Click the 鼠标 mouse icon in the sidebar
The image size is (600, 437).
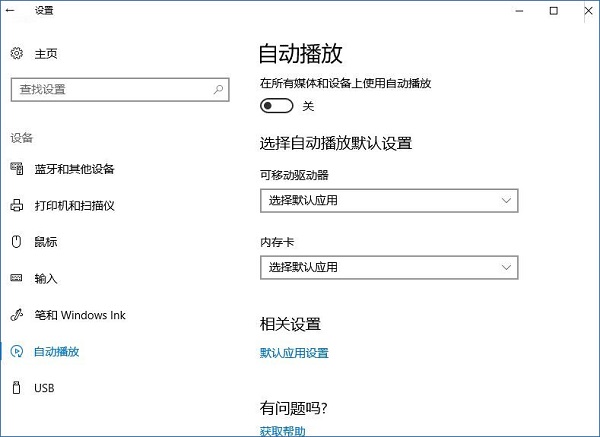[16, 241]
